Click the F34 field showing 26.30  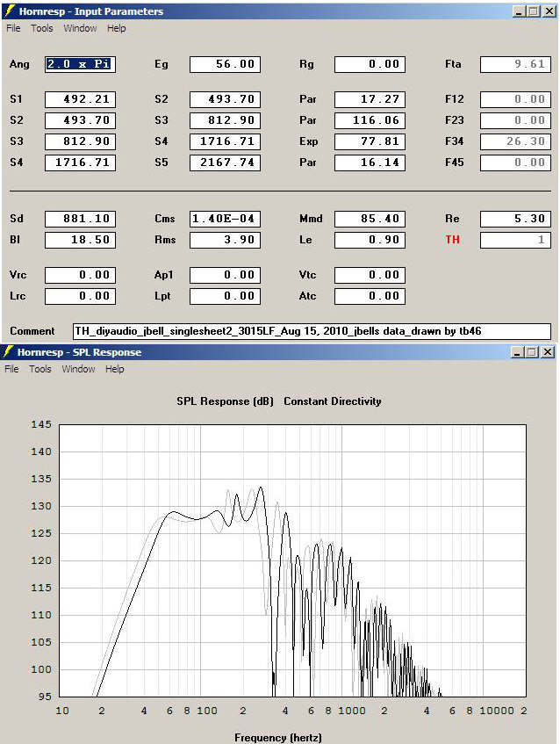click(x=515, y=141)
